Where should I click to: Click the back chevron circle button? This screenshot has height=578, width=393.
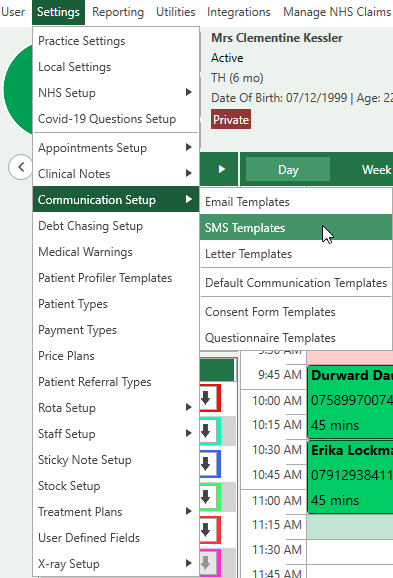pyautogui.click(x=21, y=167)
